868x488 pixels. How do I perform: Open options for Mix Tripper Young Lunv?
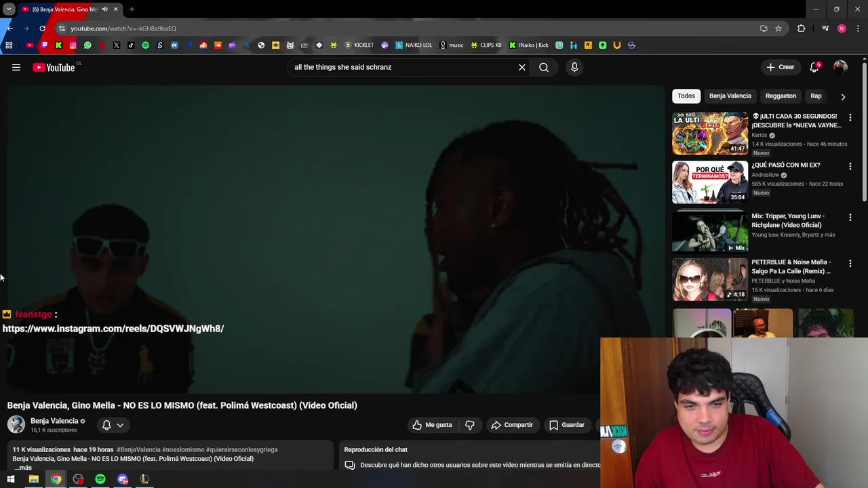coord(850,218)
